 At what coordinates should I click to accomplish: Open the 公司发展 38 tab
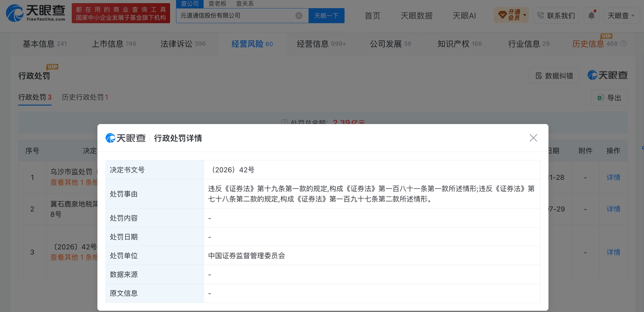click(391, 44)
